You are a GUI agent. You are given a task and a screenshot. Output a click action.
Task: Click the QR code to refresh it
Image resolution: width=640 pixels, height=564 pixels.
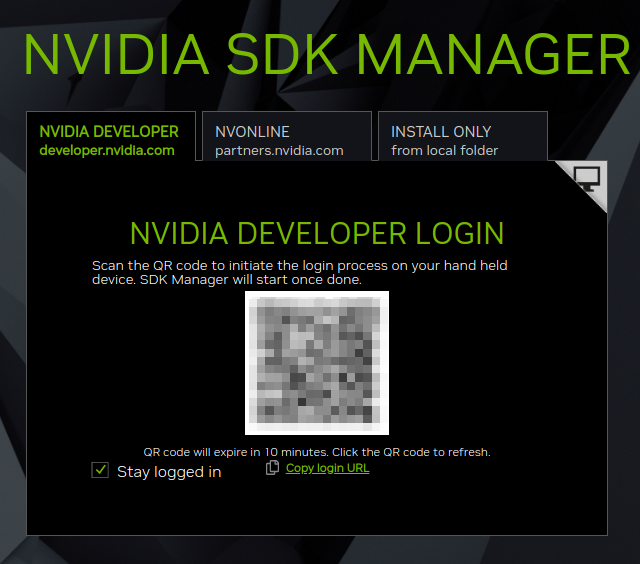(x=317, y=362)
